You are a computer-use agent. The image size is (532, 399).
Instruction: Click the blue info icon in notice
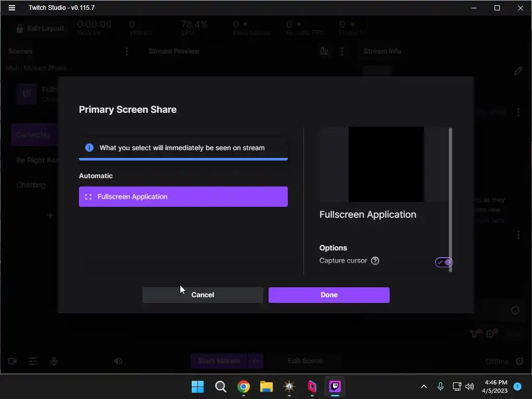(x=89, y=148)
